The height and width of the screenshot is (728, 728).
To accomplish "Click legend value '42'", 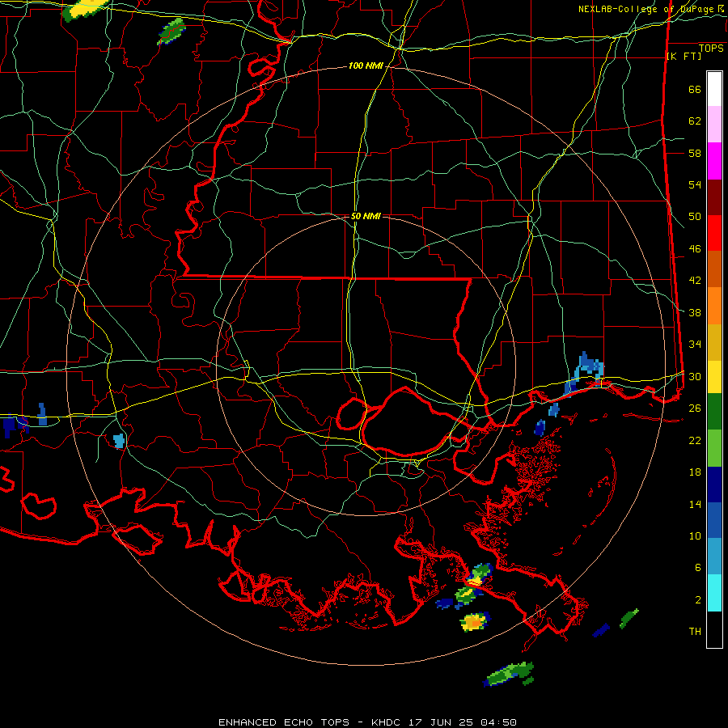I will (695, 281).
